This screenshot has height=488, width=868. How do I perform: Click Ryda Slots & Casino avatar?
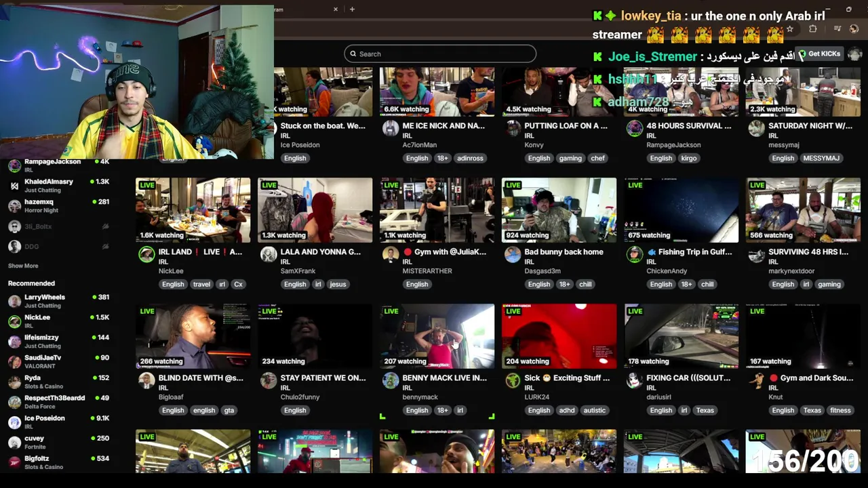14,382
